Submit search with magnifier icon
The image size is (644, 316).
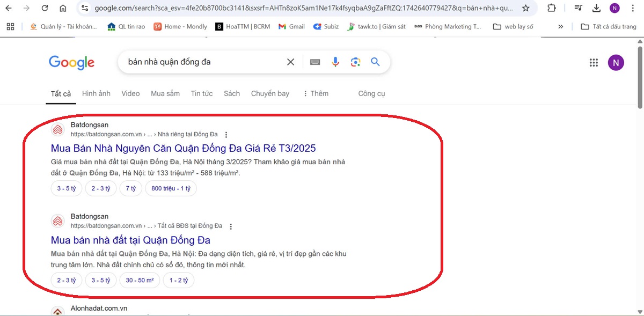click(x=375, y=62)
